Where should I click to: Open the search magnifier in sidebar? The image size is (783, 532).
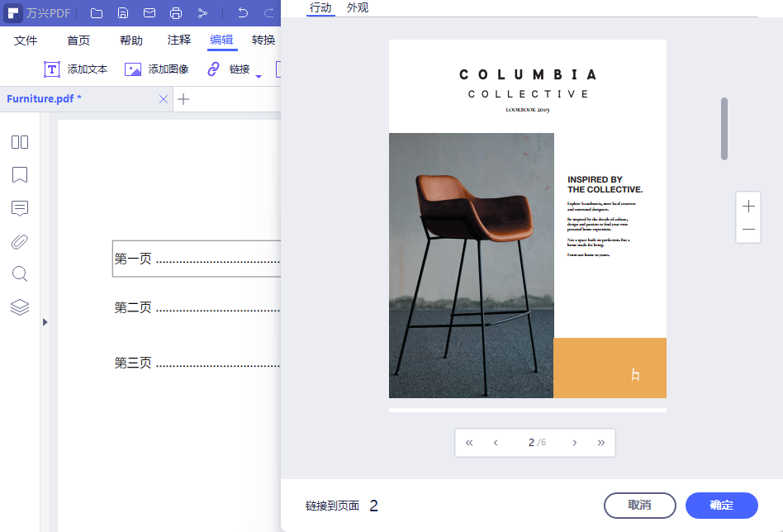pyautogui.click(x=20, y=274)
